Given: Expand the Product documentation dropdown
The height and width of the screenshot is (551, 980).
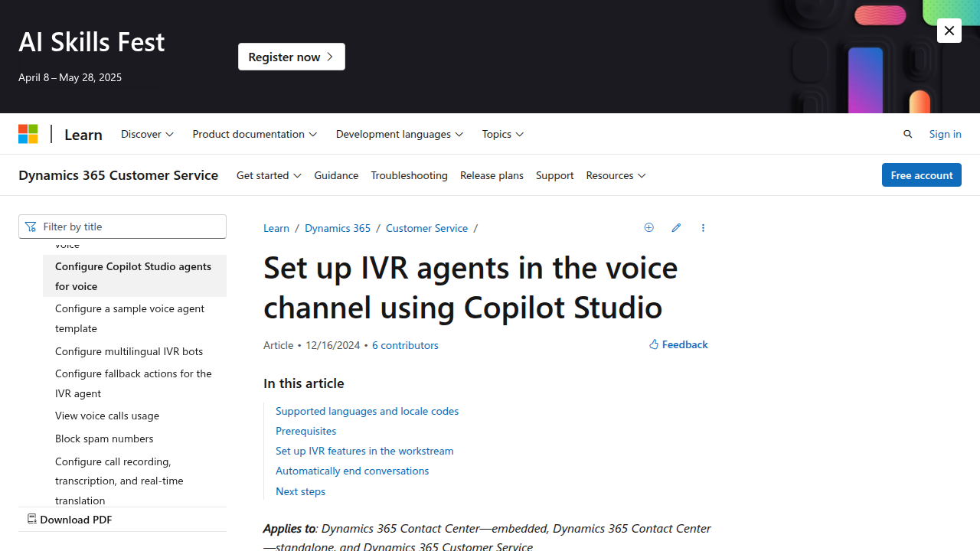Looking at the screenshot, I should coord(254,134).
